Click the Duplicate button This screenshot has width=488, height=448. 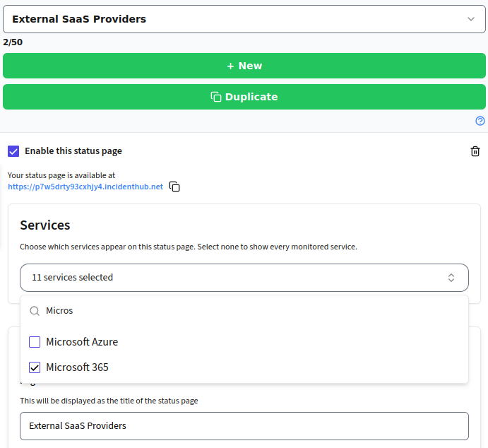click(244, 97)
